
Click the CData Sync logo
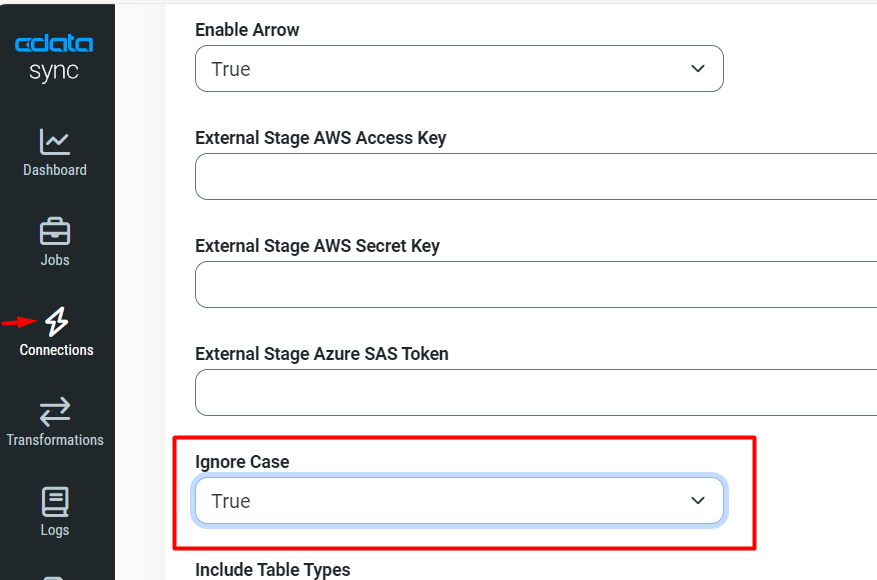(54, 58)
